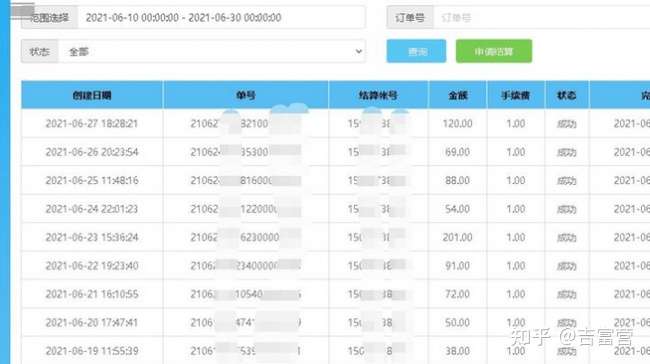Click the 1.00 fee in the 120.00 row
This screenshot has height=364, width=650.
tap(516, 124)
